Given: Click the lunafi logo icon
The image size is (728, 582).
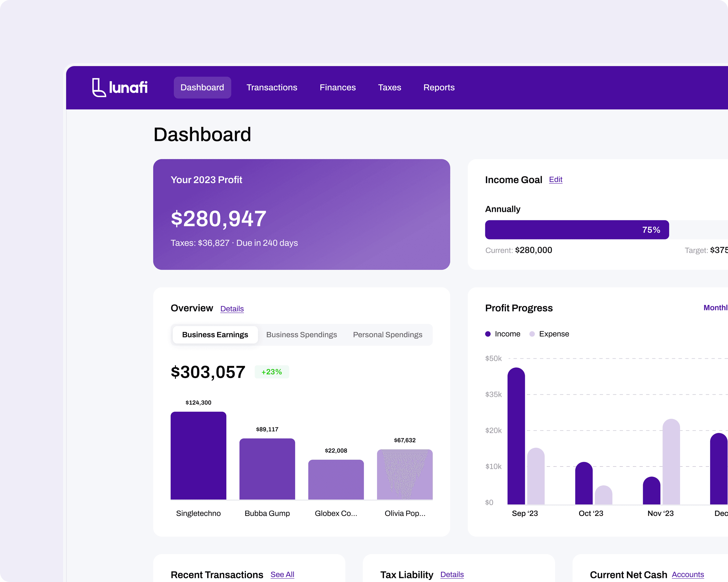Looking at the screenshot, I should point(99,88).
